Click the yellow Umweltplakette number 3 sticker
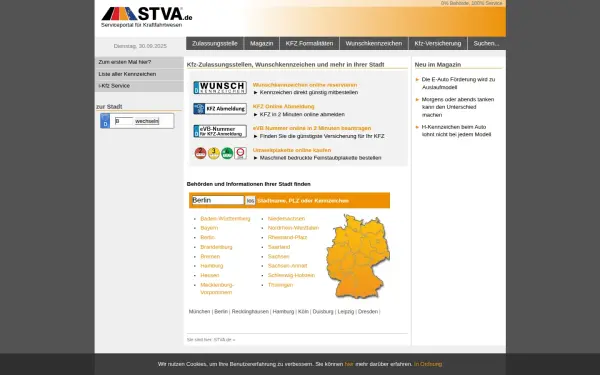Screen dimensions: 600x375 click(x=214, y=153)
